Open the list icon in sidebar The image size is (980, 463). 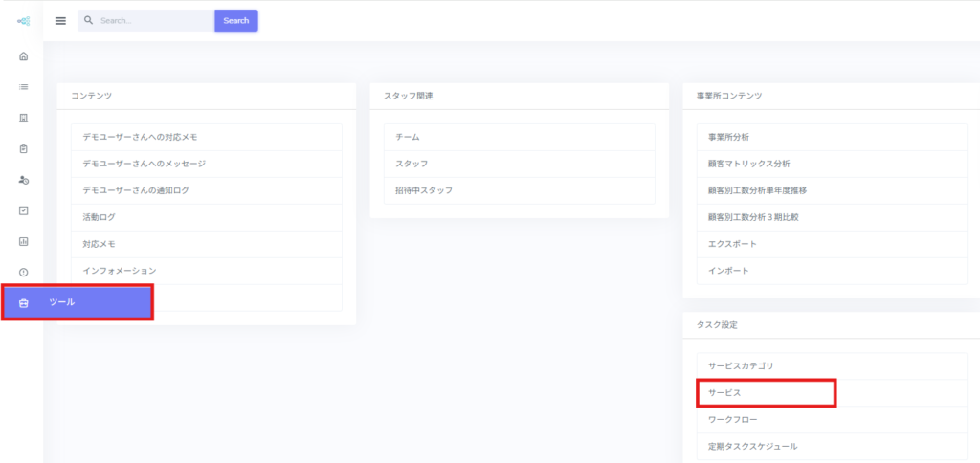point(24,87)
